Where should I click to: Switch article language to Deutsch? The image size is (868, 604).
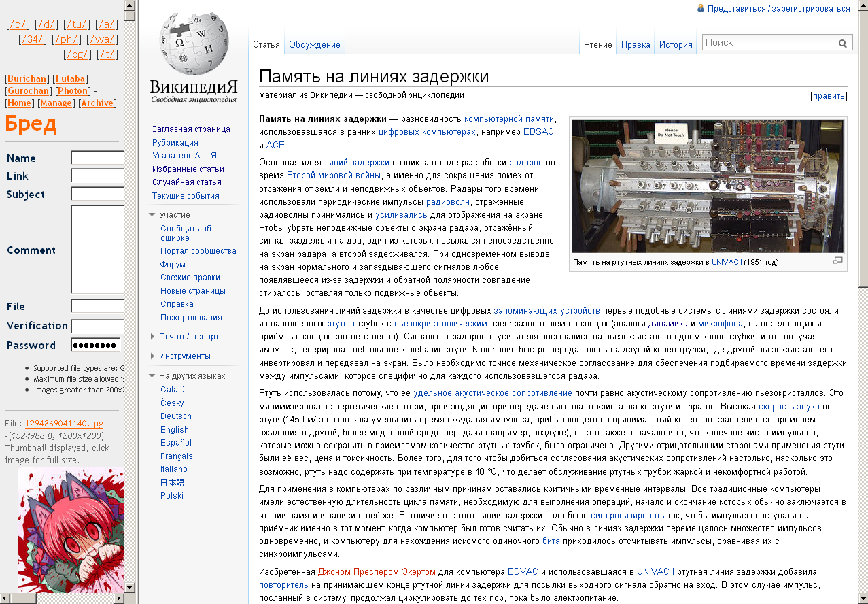[x=176, y=416]
